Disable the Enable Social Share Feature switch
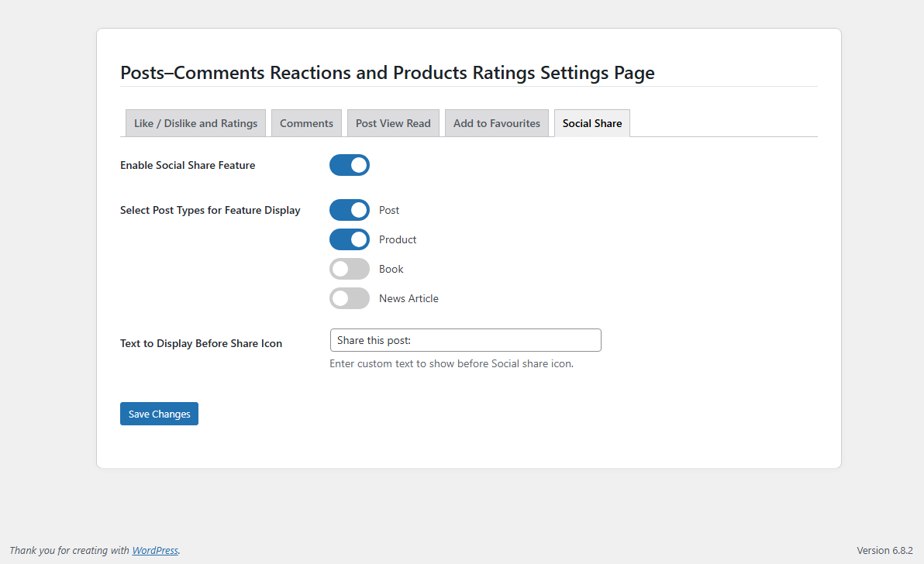 click(350, 165)
